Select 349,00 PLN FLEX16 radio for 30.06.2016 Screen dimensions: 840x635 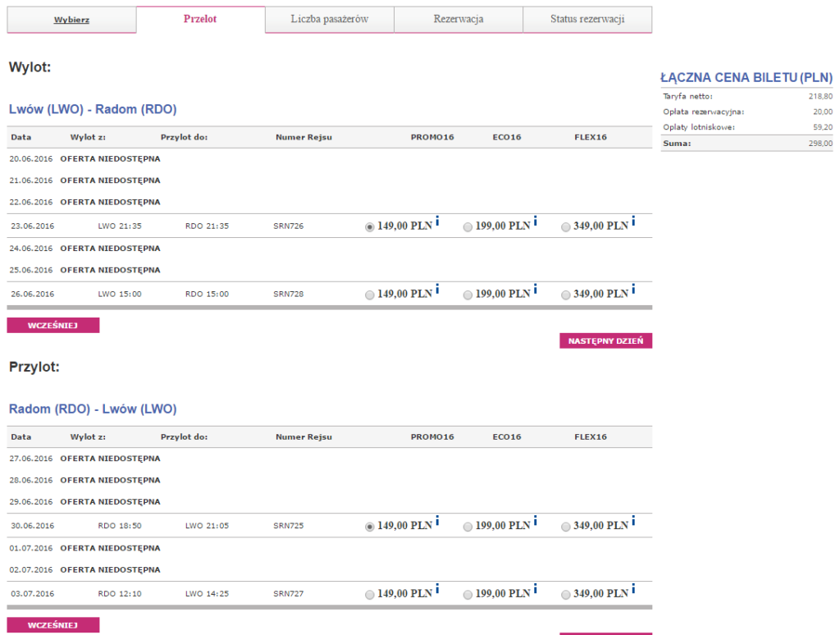click(566, 527)
